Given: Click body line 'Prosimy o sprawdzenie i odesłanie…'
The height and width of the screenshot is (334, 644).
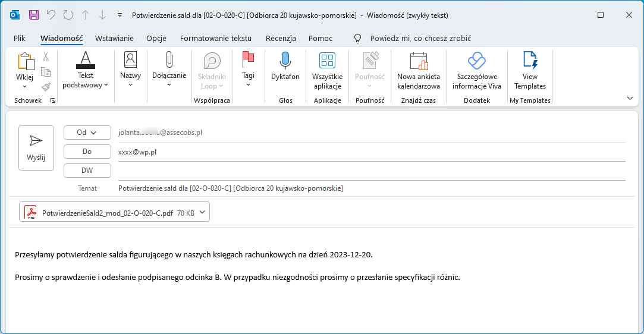Looking at the screenshot, I should point(237,277).
